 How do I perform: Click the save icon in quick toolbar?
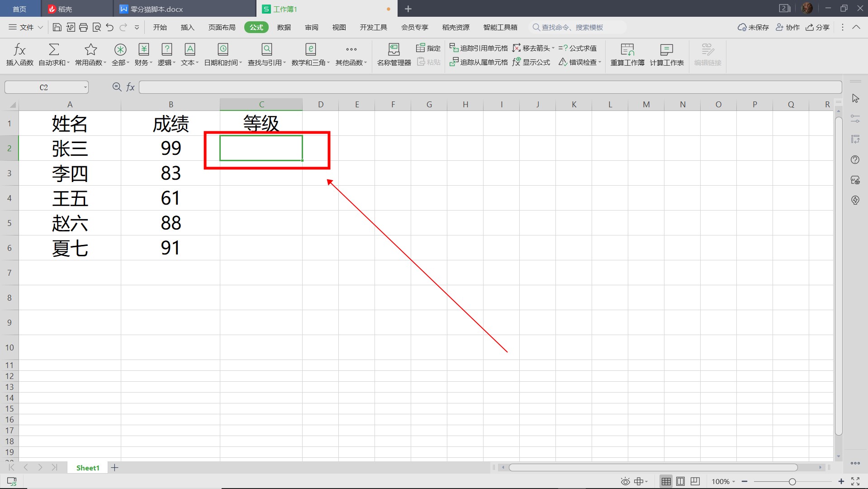point(57,28)
